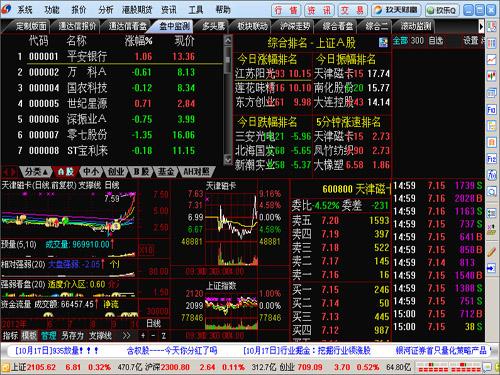Open the 玖天财富 button

(x=396, y=10)
